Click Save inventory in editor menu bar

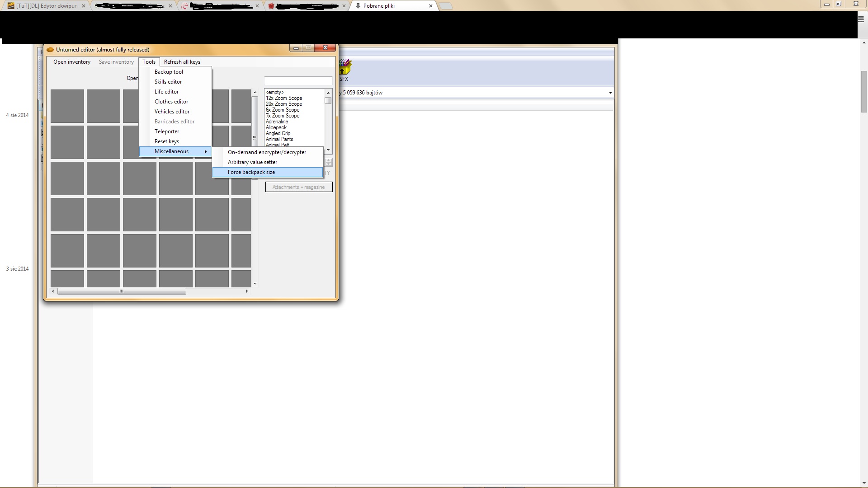(116, 62)
